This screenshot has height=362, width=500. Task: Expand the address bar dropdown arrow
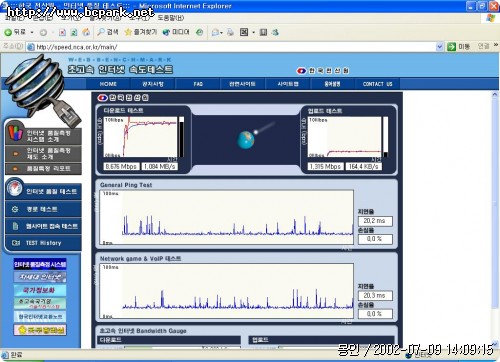point(440,47)
